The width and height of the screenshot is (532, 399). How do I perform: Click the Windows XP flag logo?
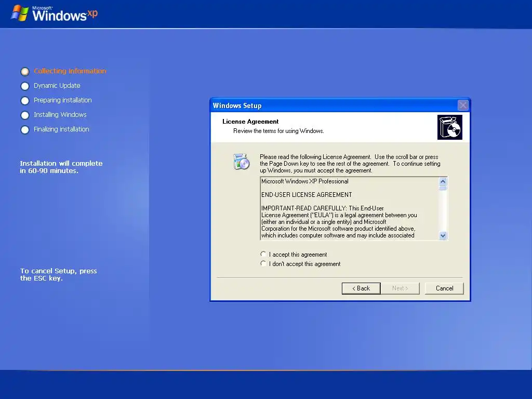pyautogui.click(x=20, y=13)
